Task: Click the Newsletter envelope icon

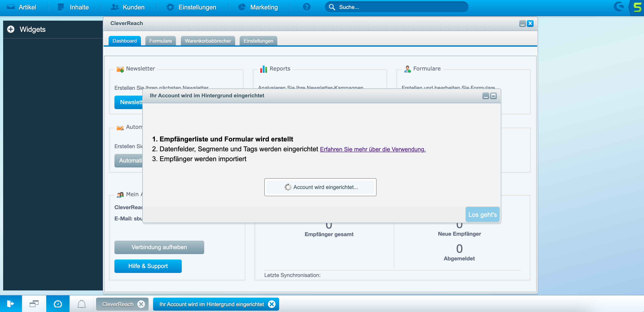Action: pyautogui.click(x=120, y=69)
